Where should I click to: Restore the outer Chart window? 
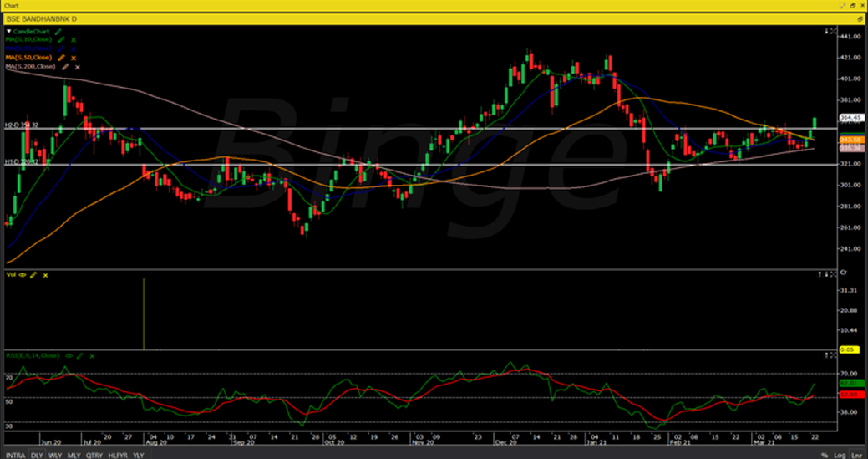click(x=852, y=6)
